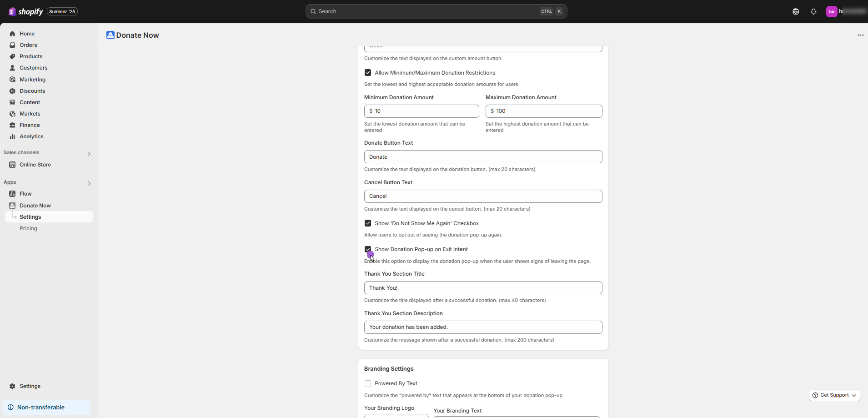Image resolution: width=868 pixels, height=418 pixels.
Task: Toggle Show Donation Pop-up on Exit Intent
Action: pos(368,249)
